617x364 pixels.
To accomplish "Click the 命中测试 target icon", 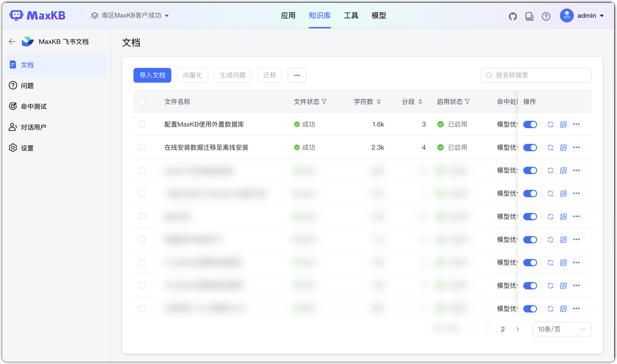I will coord(13,106).
